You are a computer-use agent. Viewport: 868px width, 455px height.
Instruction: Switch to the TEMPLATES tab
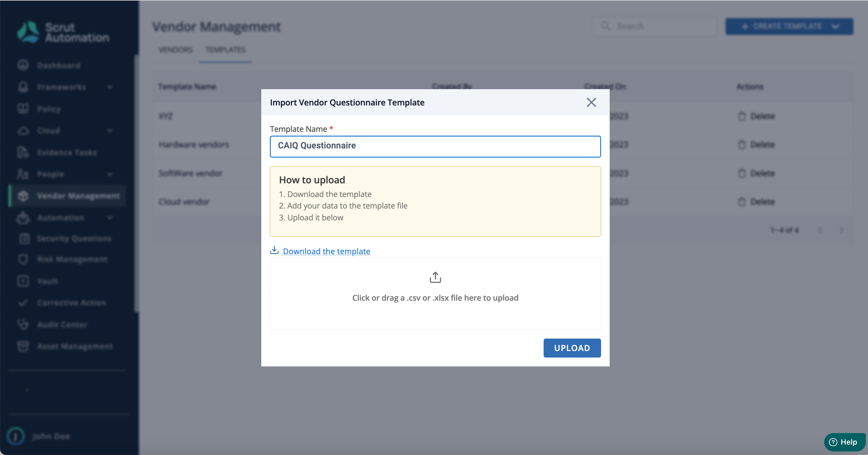point(225,50)
